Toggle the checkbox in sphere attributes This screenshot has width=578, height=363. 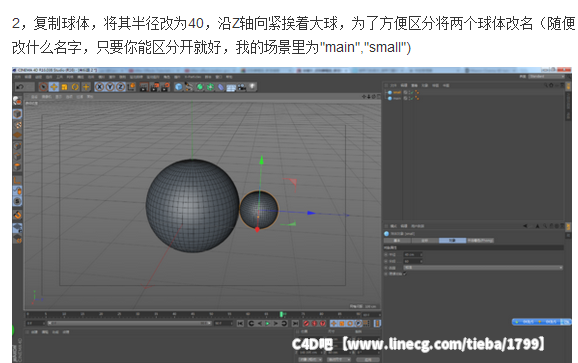click(405, 274)
